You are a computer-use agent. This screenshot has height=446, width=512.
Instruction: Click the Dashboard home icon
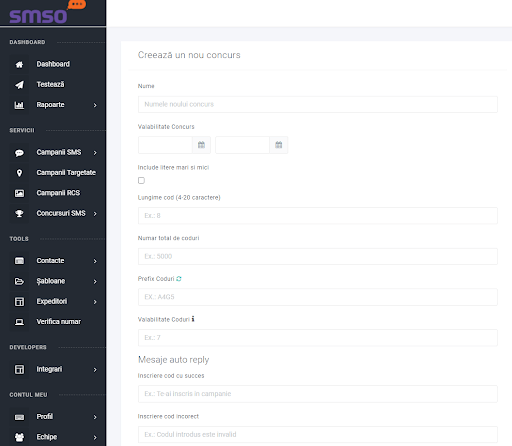click(x=19, y=64)
